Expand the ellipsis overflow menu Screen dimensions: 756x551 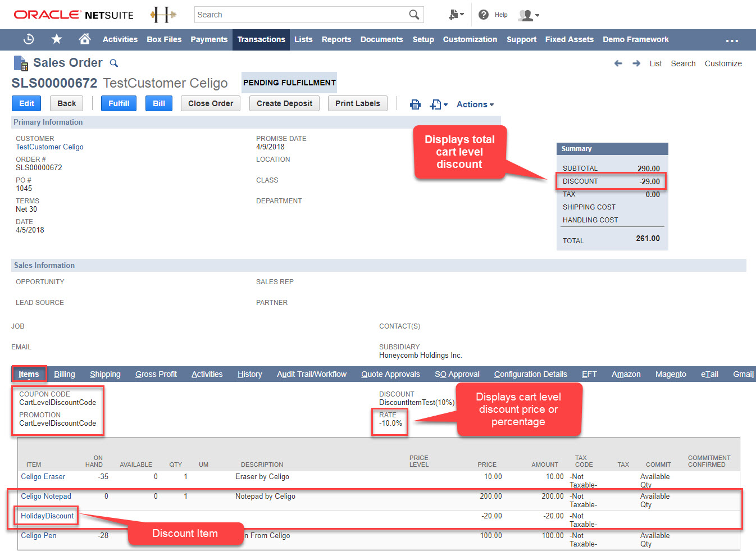click(x=732, y=40)
